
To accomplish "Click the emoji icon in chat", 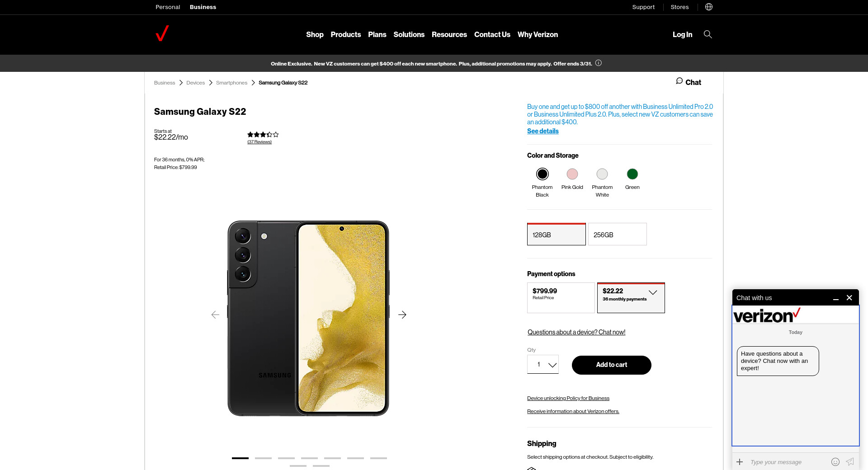I will tap(835, 462).
